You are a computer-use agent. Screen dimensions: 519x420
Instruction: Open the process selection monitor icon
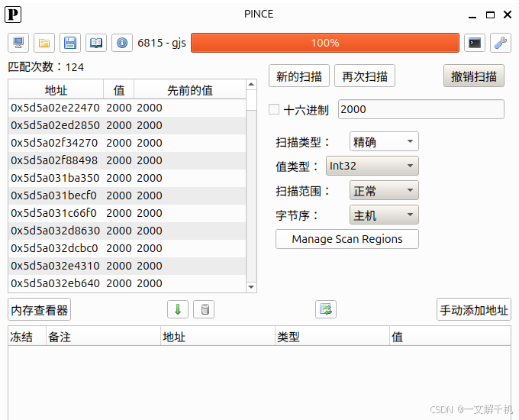click(18, 43)
